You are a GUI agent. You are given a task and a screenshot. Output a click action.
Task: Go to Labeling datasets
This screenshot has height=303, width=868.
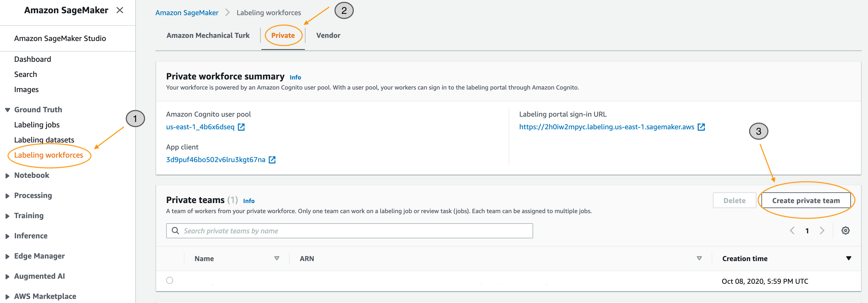(44, 140)
